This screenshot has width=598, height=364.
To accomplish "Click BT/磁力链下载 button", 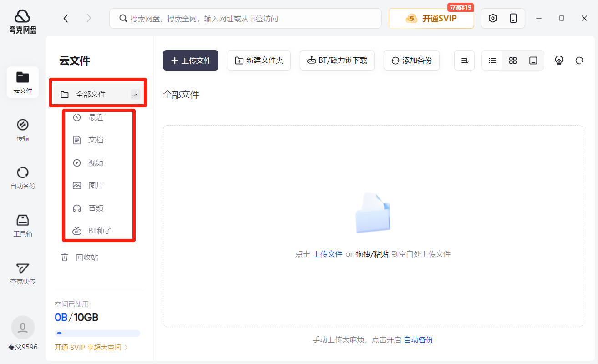I will [337, 61].
